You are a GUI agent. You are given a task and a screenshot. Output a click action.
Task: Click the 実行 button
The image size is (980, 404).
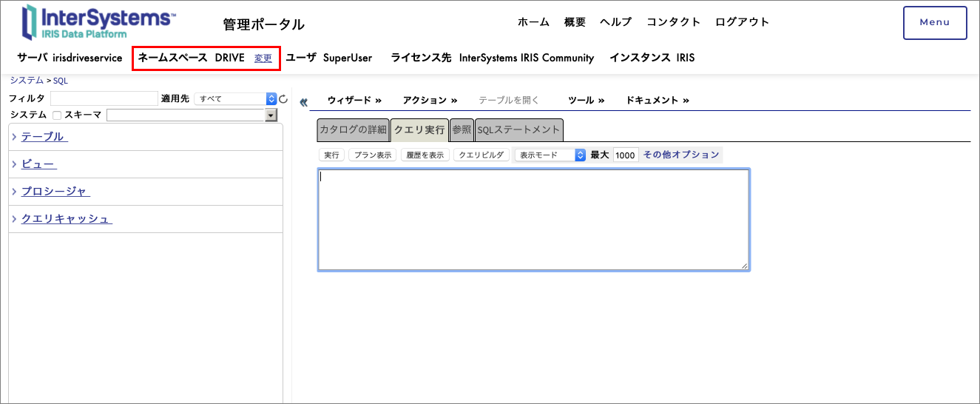pos(332,155)
